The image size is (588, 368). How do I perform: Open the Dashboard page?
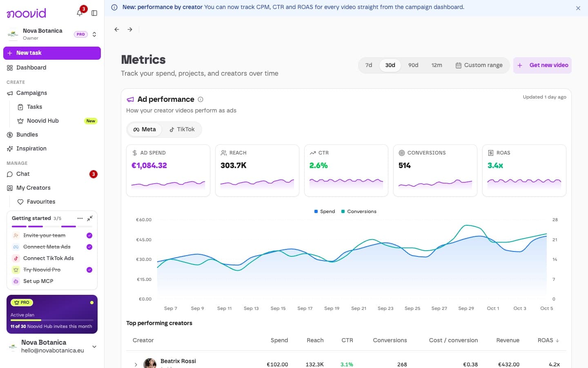(52, 68)
